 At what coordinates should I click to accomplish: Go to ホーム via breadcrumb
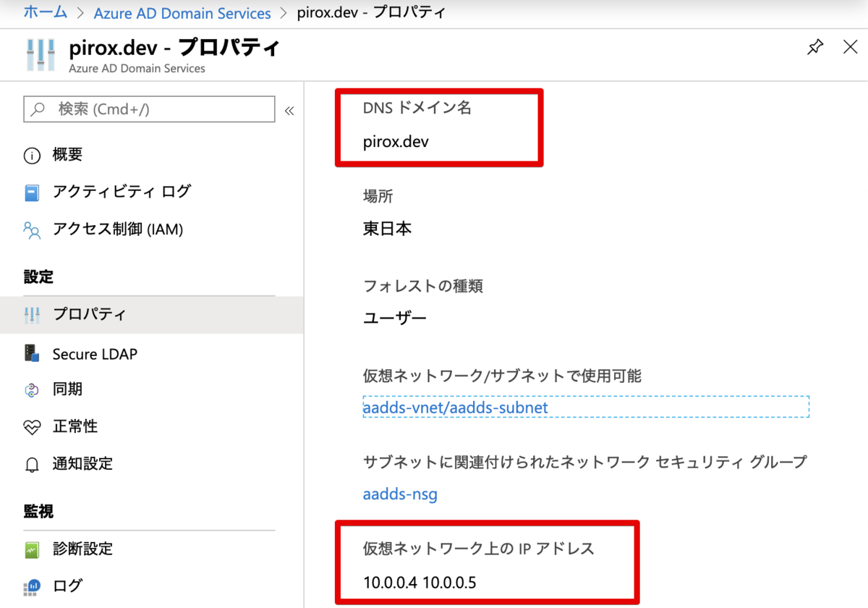45,12
